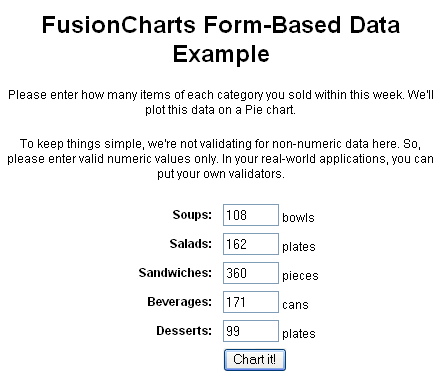
Task: Focus the Soups input field showing 108
Action: pyautogui.click(x=251, y=215)
